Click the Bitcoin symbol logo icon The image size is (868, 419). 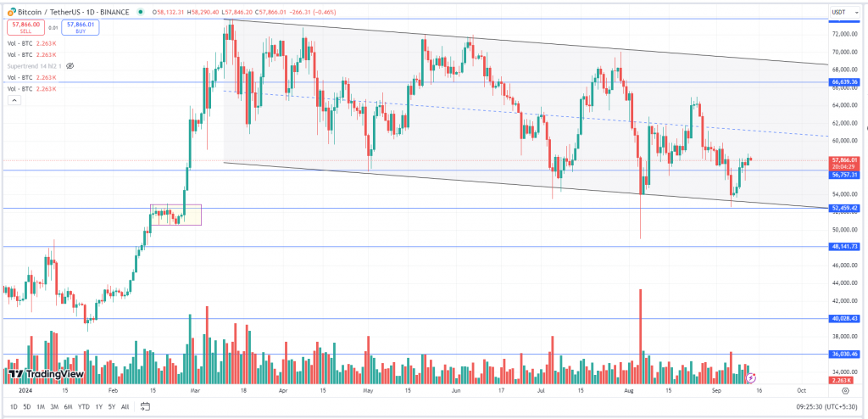click(11, 12)
